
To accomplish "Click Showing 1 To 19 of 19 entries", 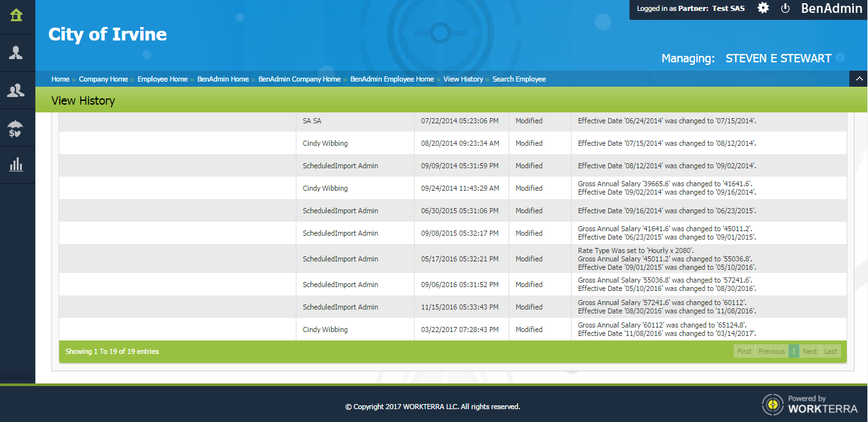I will (x=112, y=351).
